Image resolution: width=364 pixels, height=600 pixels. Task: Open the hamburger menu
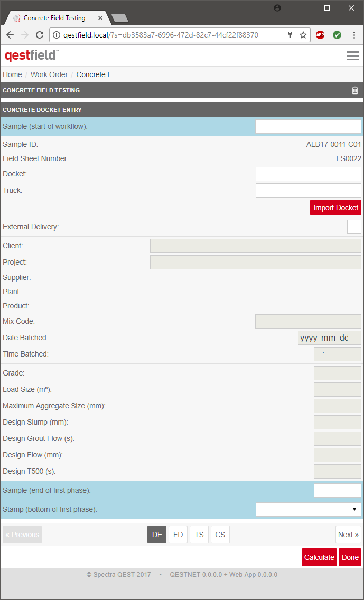(352, 55)
